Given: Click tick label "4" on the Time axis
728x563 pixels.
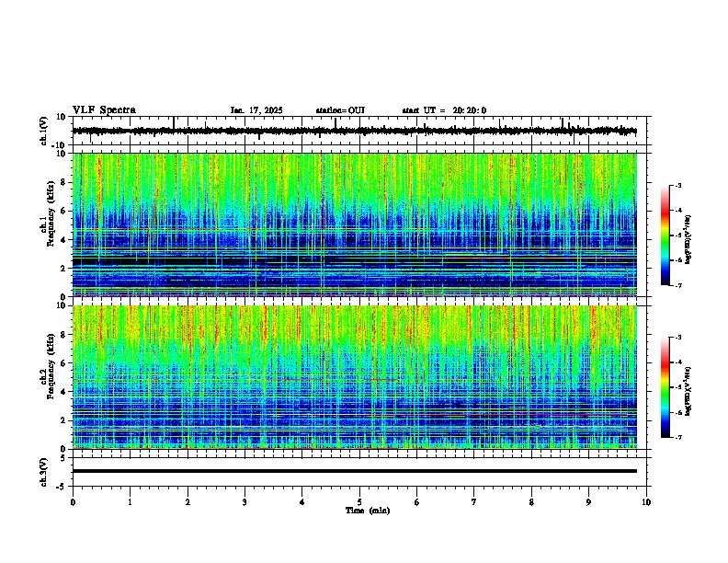Looking at the screenshot, I should 302,502.
